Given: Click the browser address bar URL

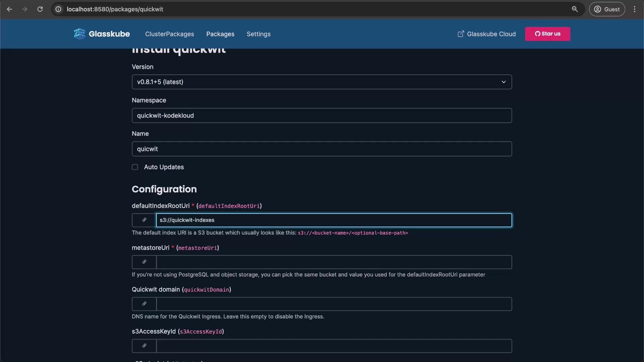Looking at the screenshot, I should click(115, 9).
